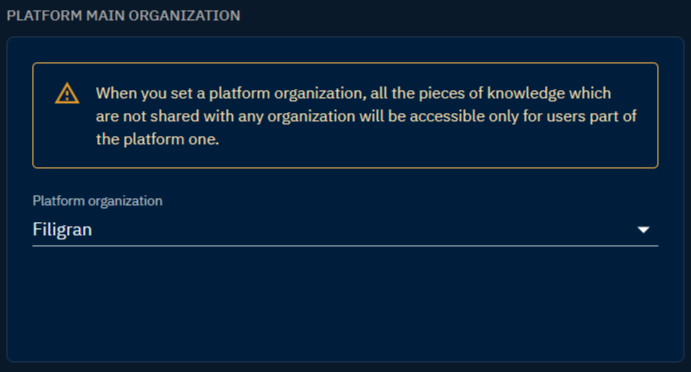Click the text line 'the platform one.'
This screenshot has height=372, width=691.
[157, 139]
